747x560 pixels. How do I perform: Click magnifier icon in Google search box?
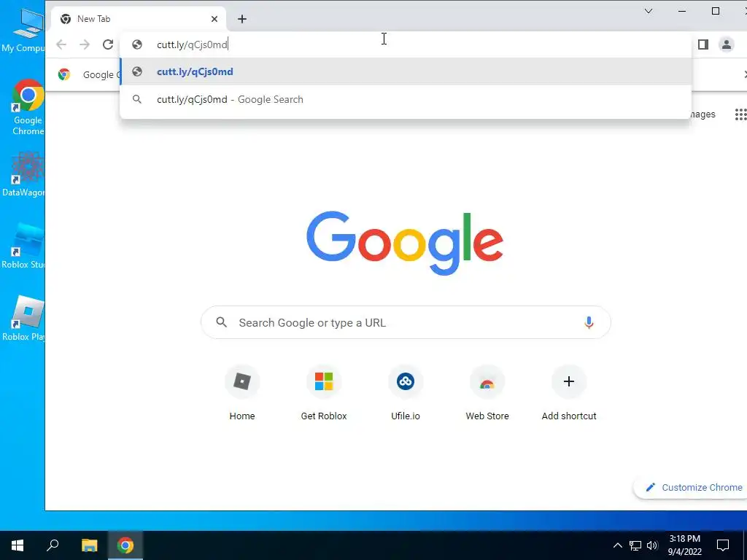coord(221,322)
